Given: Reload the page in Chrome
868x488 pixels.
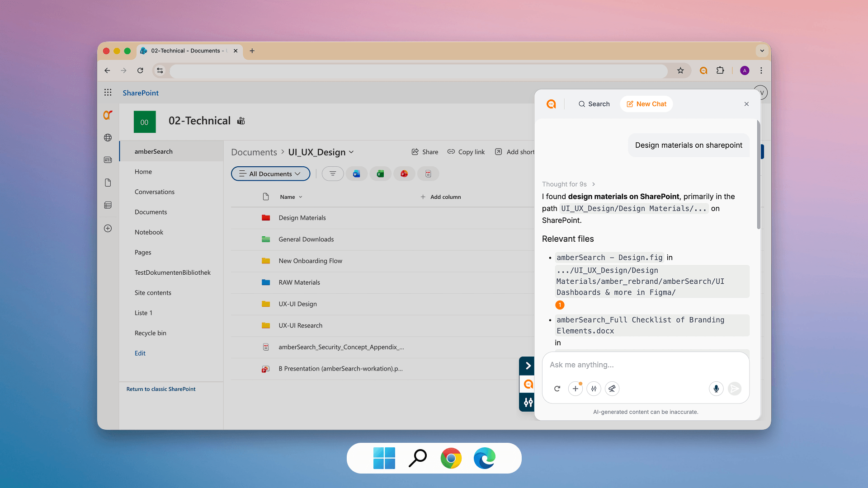Looking at the screenshot, I should click(x=140, y=70).
